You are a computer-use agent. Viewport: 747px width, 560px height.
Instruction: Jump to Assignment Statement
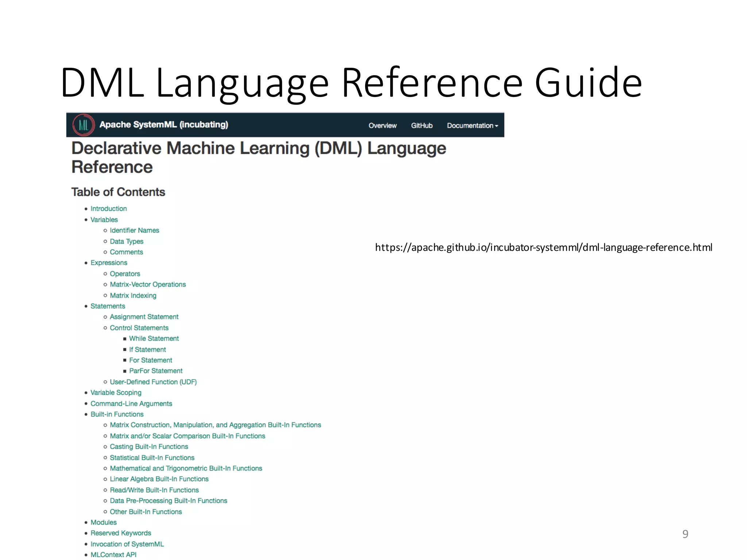[x=144, y=317]
